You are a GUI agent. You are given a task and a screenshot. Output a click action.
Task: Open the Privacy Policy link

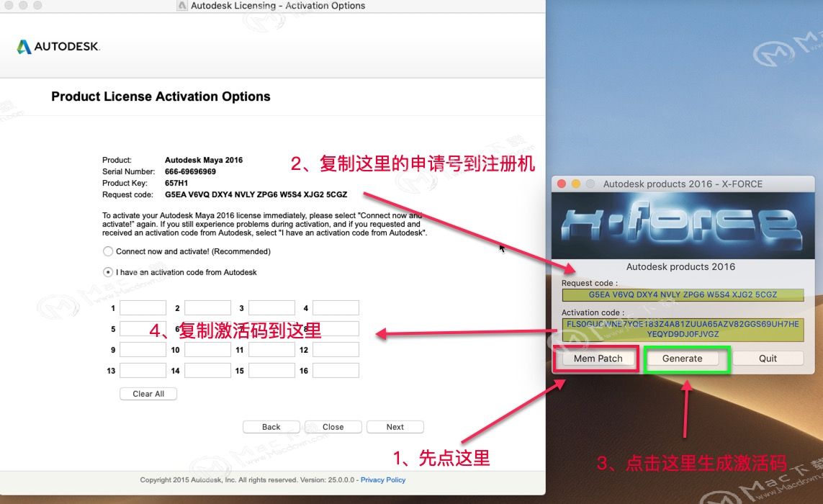(383, 480)
